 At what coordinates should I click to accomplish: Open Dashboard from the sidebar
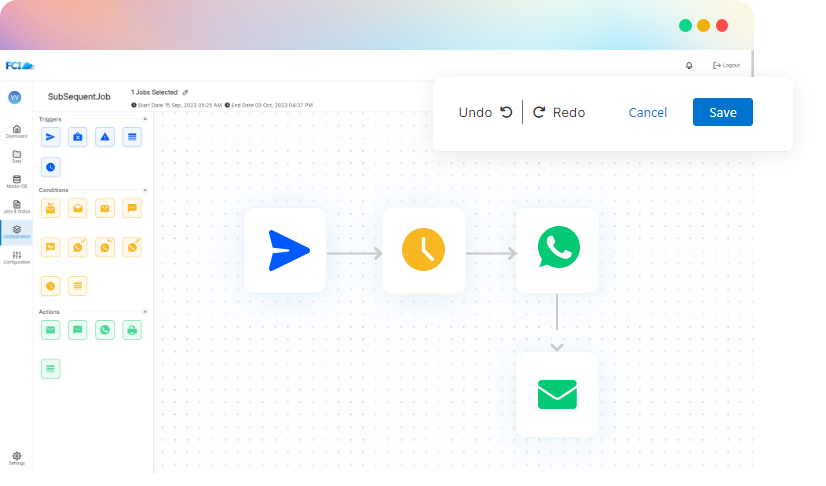pyautogui.click(x=16, y=132)
